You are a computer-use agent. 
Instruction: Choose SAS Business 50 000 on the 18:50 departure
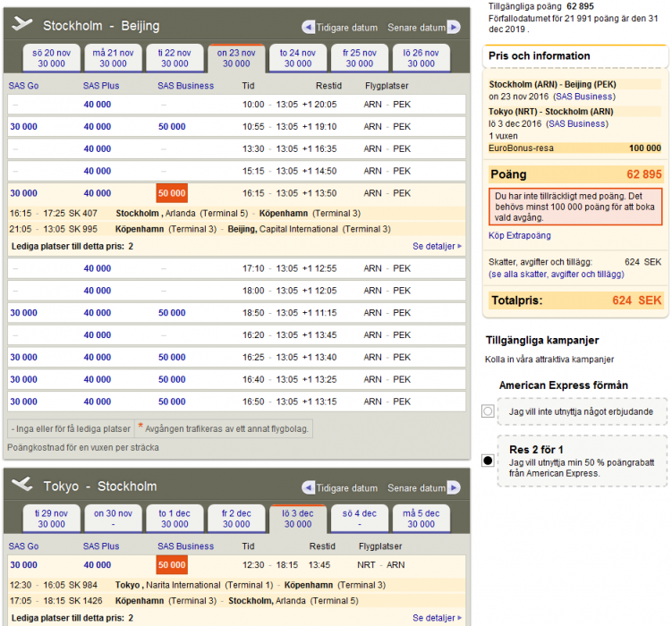(172, 313)
